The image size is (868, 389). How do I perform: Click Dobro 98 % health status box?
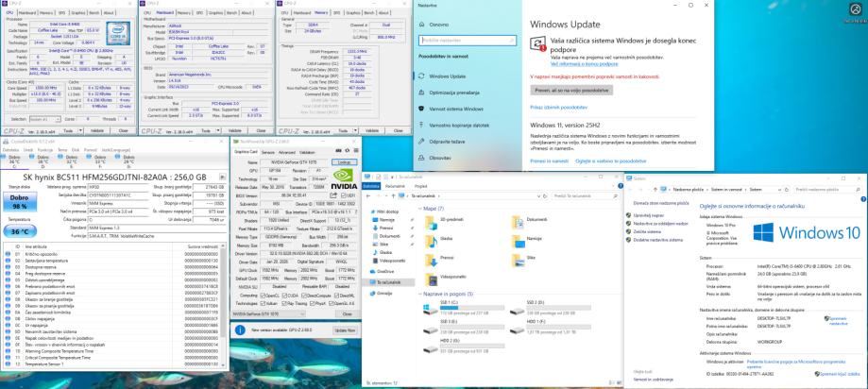(x=19, y=202)
